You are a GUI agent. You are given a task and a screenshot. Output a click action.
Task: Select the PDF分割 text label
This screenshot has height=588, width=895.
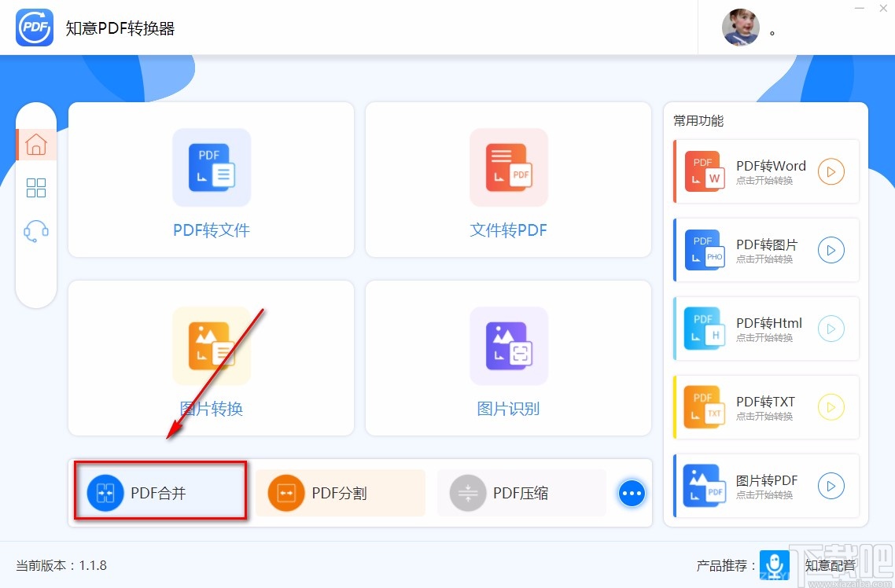pyautogui.click(x=340, y=494)
